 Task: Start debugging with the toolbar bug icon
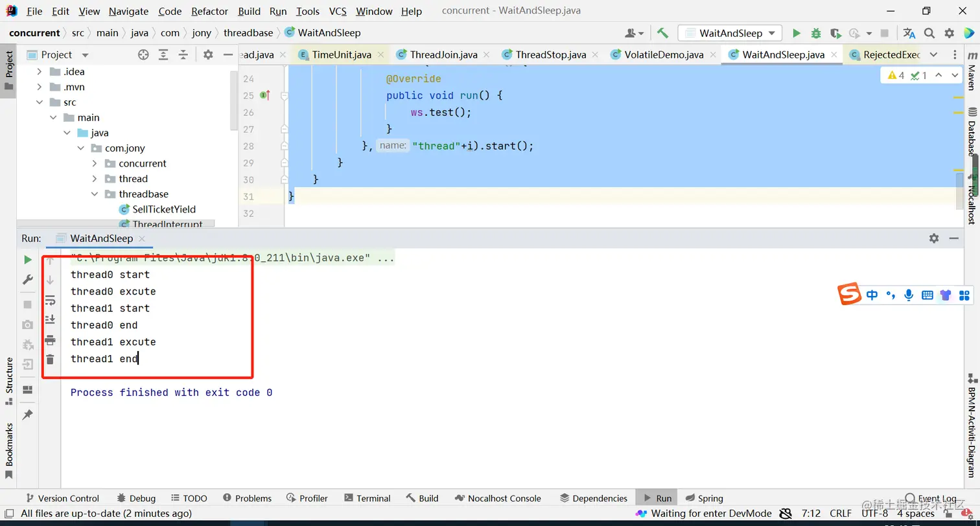click(816, 33)
